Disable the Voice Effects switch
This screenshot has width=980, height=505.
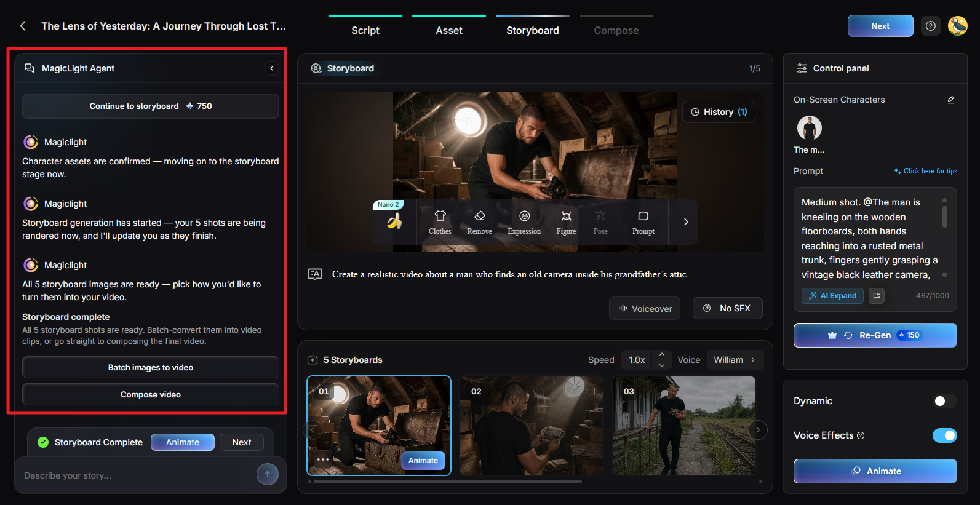point(944,435)
